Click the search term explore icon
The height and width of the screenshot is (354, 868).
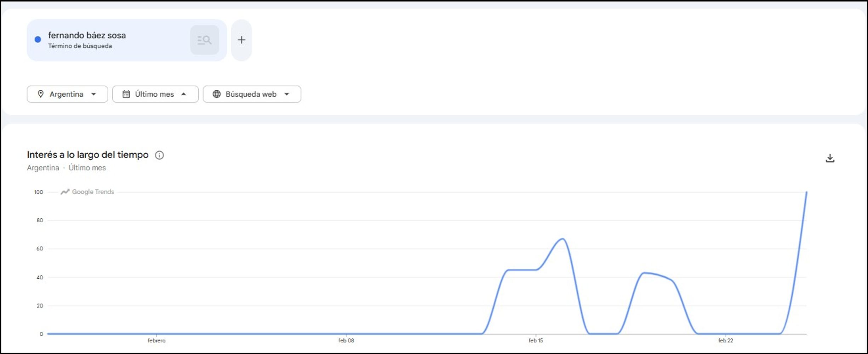point(205,40)
